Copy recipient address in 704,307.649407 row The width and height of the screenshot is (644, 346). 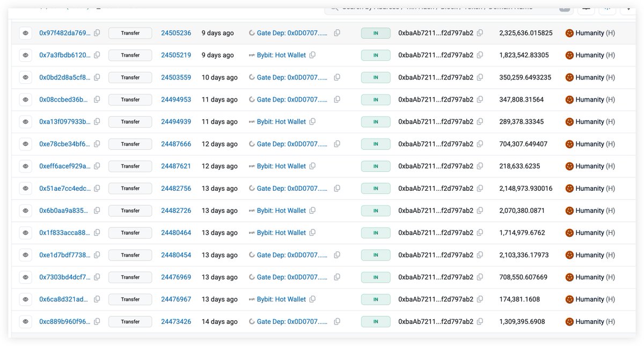(x=480, y=144)
